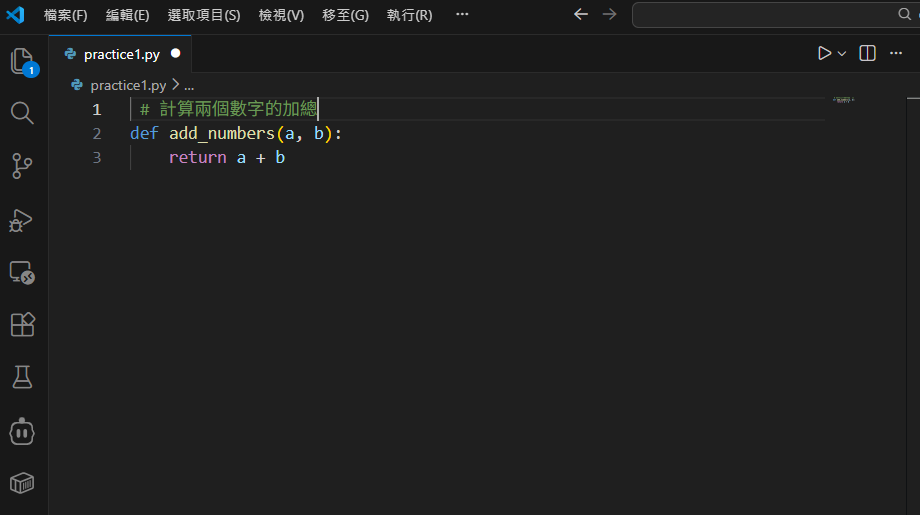Click the VS Code logo icon
Screen dimensions: 920x515
(15, 15)
